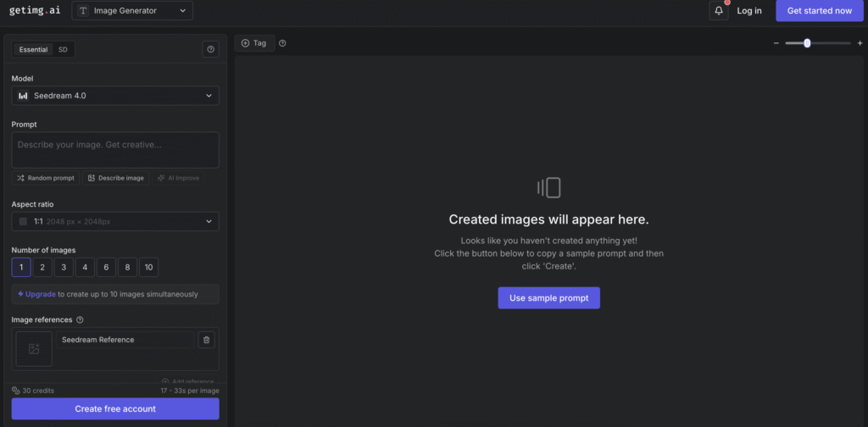Choose 10 images option
The width and height of the screenshot is (868, 427).
click(x=148, y=268)
